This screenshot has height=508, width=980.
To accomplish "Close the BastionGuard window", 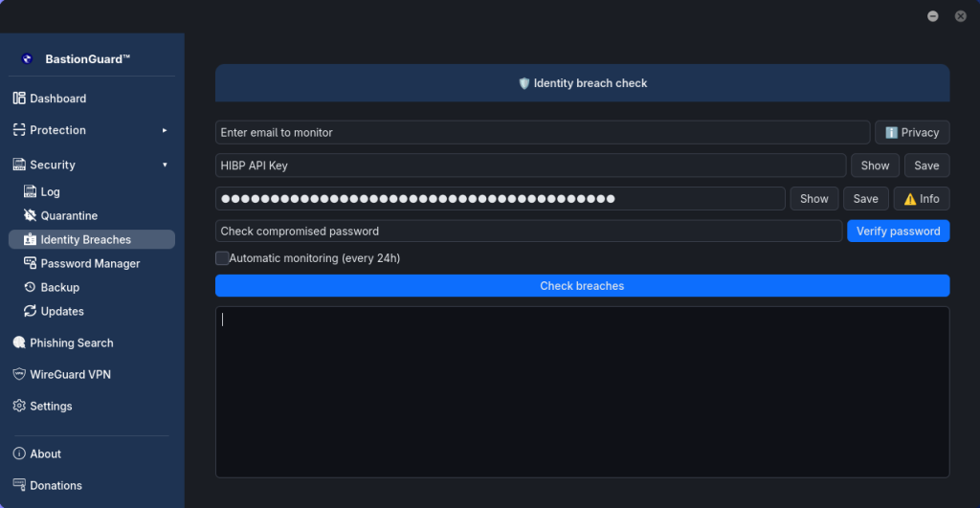I will (x=961, y=16).
